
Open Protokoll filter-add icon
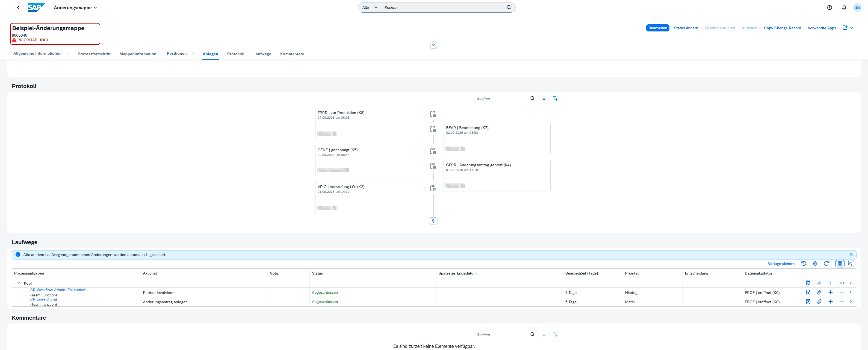tap(555, 98)
